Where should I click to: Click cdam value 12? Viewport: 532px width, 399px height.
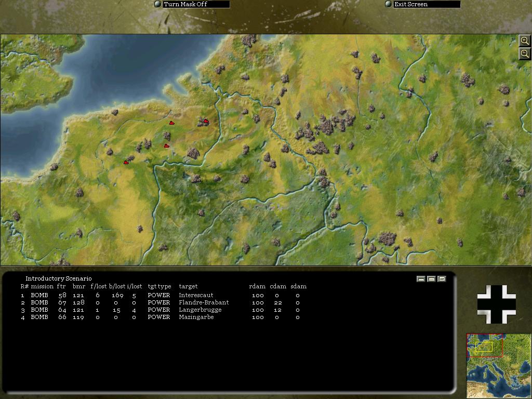tap(277, 310)
